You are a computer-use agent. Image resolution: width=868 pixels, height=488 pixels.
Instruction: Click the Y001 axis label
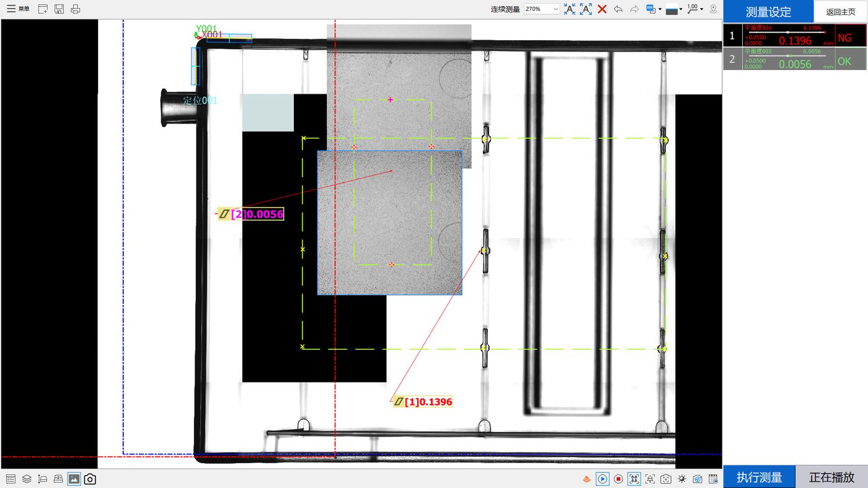[206, 29]
